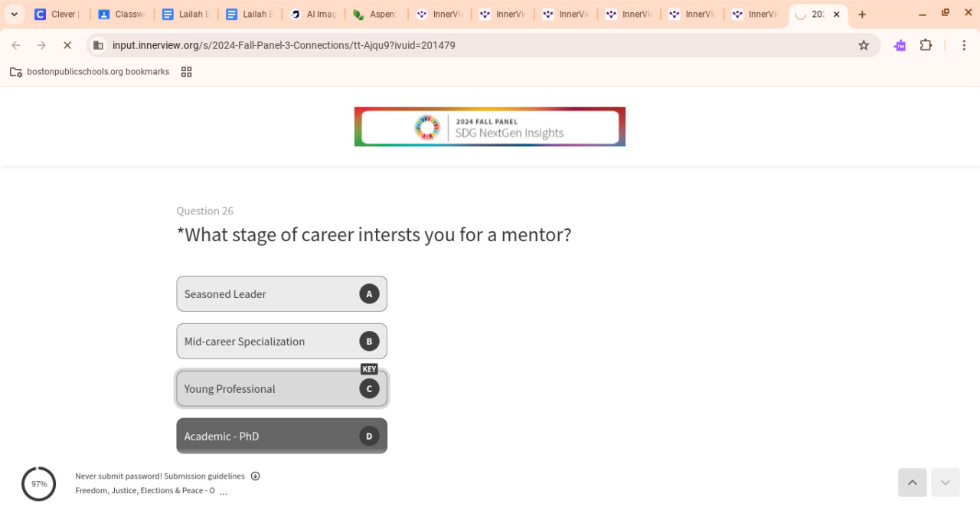This screenshot has width=980, height=517.
Task: Go to next question with down chevron
Action: 946,483
